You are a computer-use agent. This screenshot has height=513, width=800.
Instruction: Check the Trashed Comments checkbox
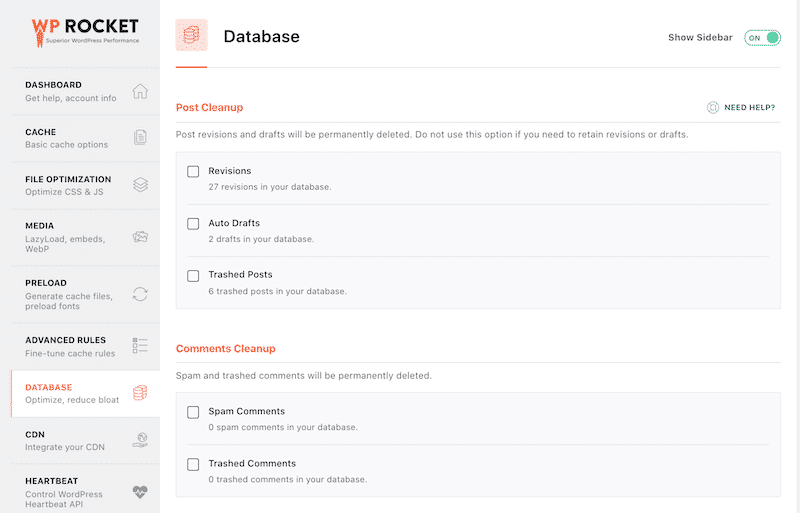[193, 464]
